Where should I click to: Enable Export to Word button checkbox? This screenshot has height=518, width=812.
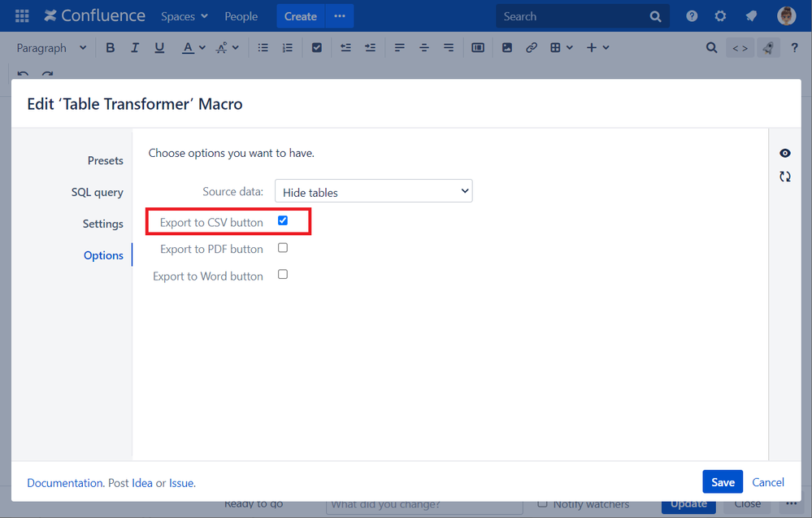click(283, 274)
